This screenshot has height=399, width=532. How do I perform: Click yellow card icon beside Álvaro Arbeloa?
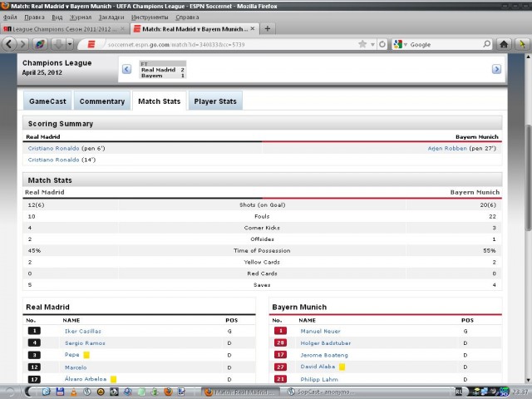coord(114,379)
